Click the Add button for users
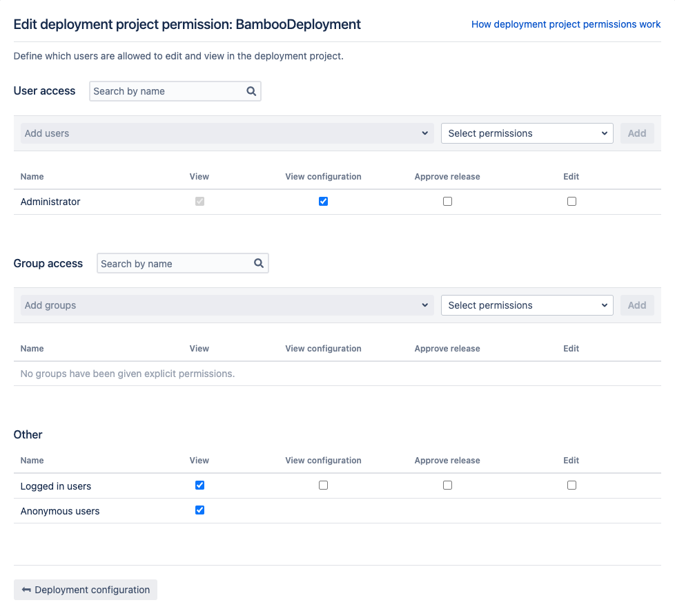Screen dimensions: 675x616 tap(637, 133)
